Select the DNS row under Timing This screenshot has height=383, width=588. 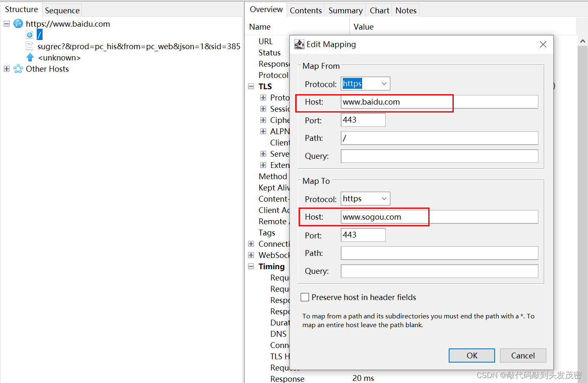click(x=278, y=334)
